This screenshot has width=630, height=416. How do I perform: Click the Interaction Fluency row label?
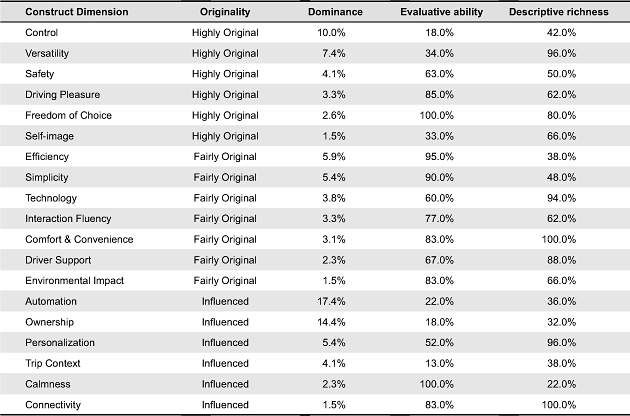pos(68,219)
